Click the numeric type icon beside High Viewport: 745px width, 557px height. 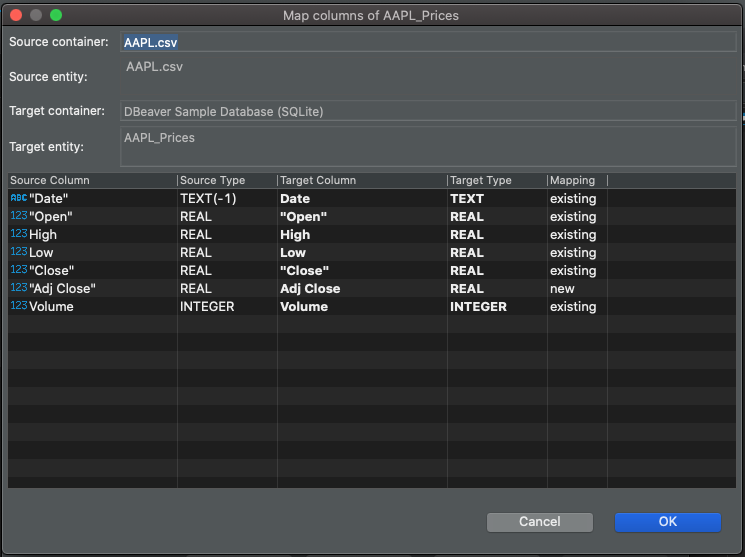(19, 234)
